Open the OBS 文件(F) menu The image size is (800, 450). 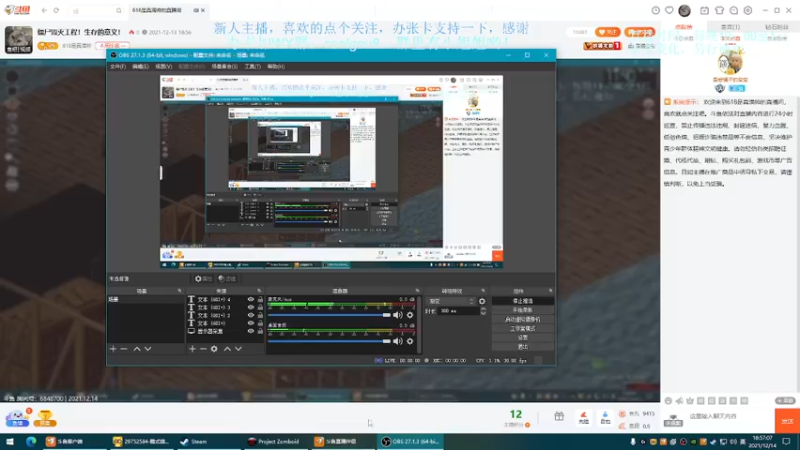click(118, 66)
